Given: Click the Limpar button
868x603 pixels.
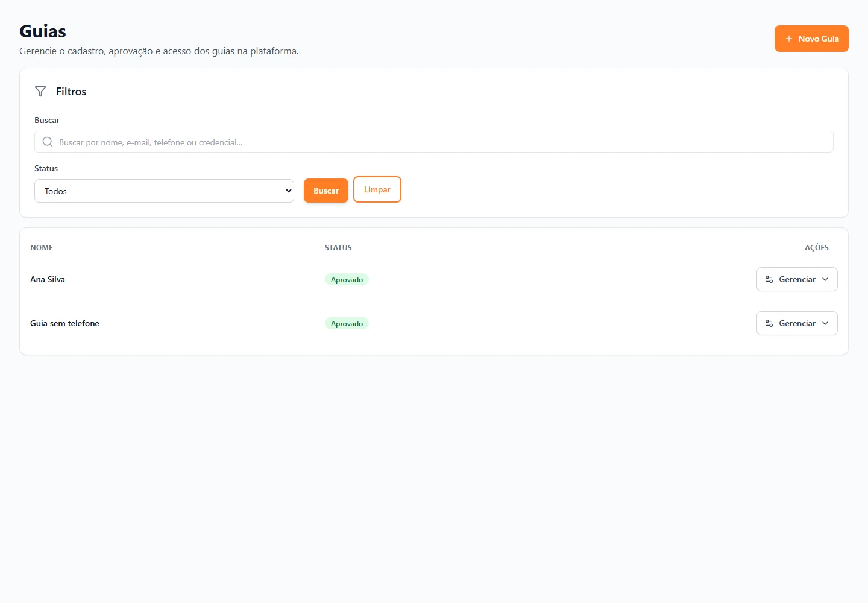Looking at the screenshot, I should point(377,189).
